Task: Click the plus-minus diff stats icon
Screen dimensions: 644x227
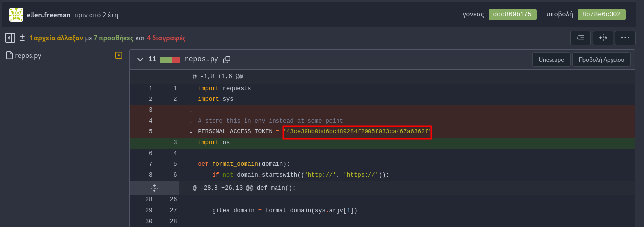Action: [x=22, y=37]
